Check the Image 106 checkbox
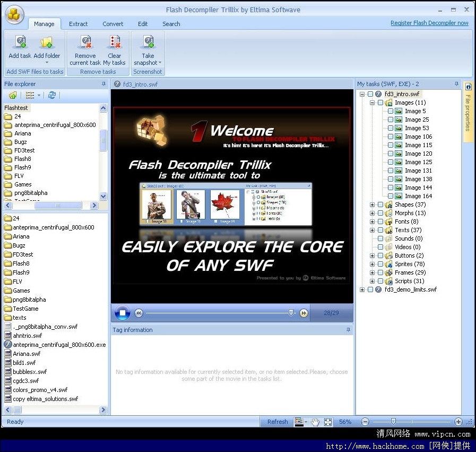 click(391, 137)
